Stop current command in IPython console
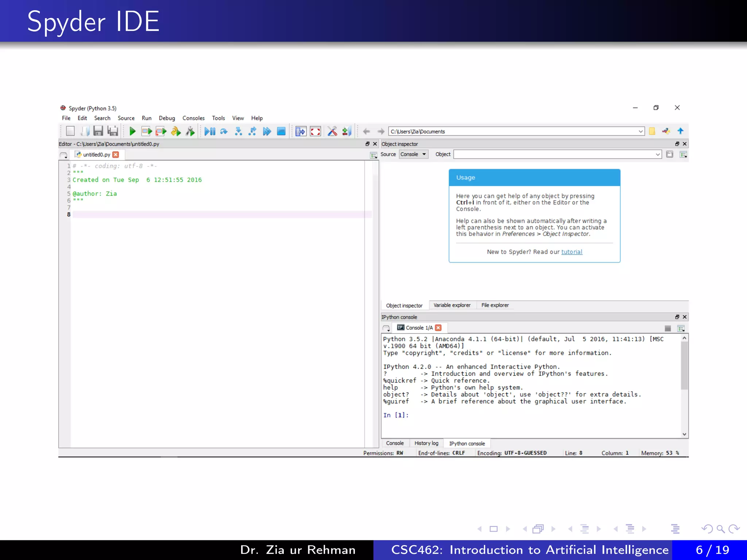Screen dimensions: 747x560 (x=668, y=328)
